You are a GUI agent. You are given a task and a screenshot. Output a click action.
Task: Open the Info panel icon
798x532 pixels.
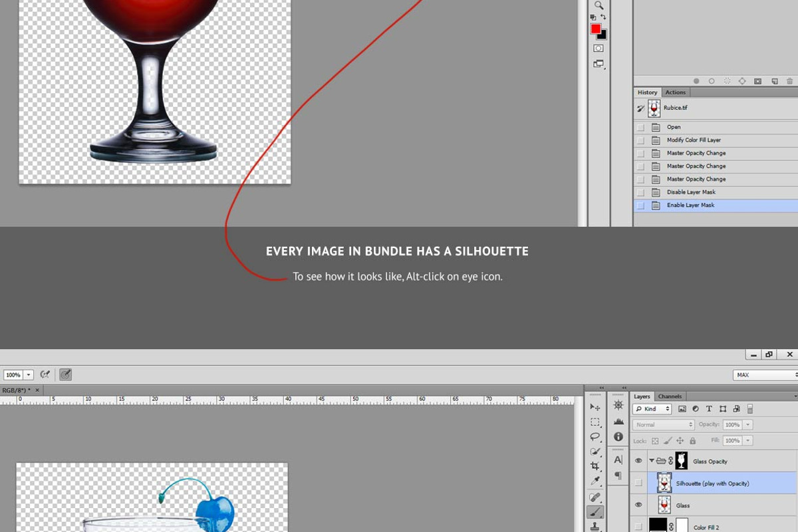(618, 437)
